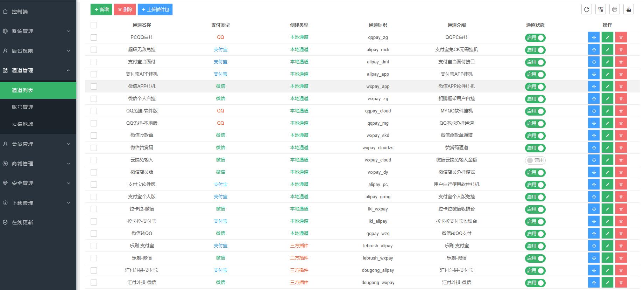Go to 云端地域 submenu item

22,124
